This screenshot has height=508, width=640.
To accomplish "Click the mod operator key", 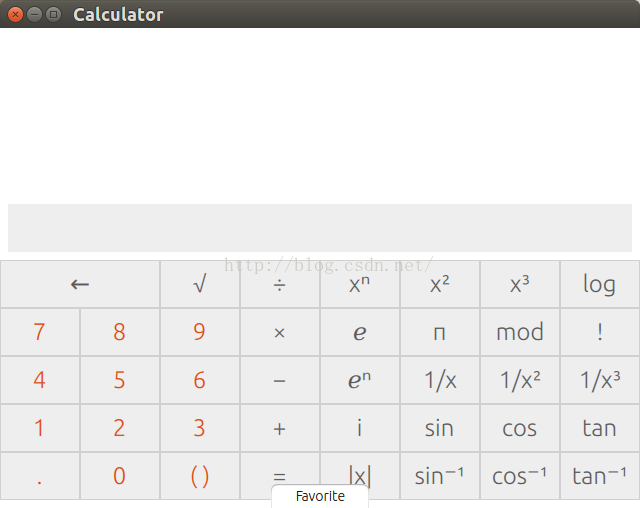I will [520, 332].
